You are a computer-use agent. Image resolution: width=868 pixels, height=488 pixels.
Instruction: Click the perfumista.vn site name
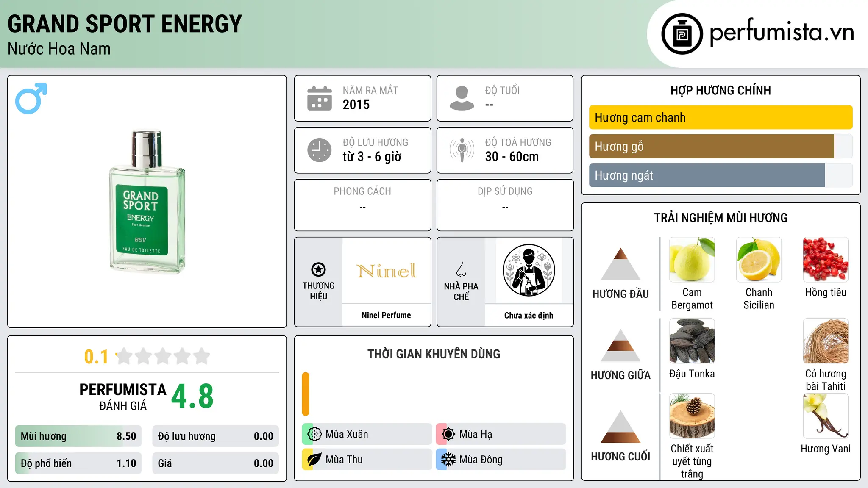pyautogui.click(x=782, y=32)
